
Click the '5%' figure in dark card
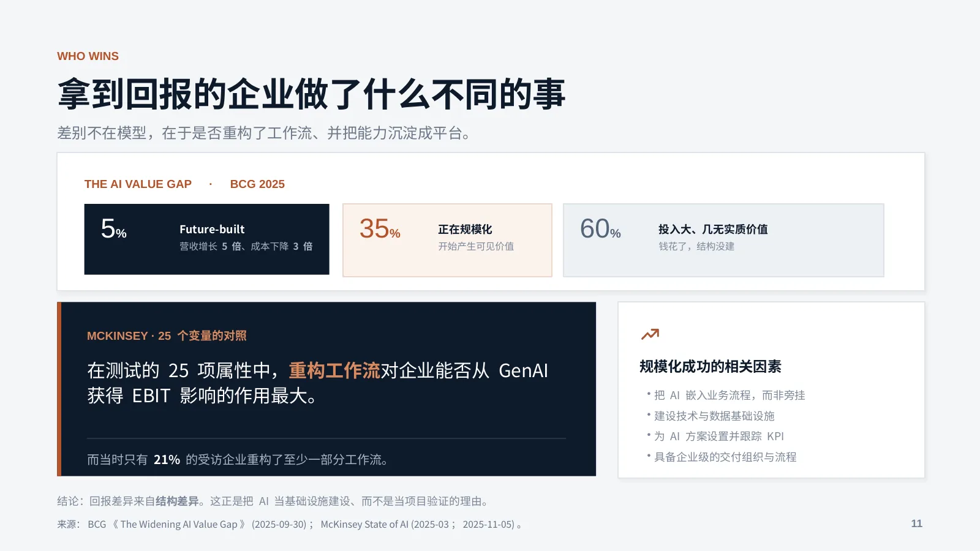click(114, 229)
